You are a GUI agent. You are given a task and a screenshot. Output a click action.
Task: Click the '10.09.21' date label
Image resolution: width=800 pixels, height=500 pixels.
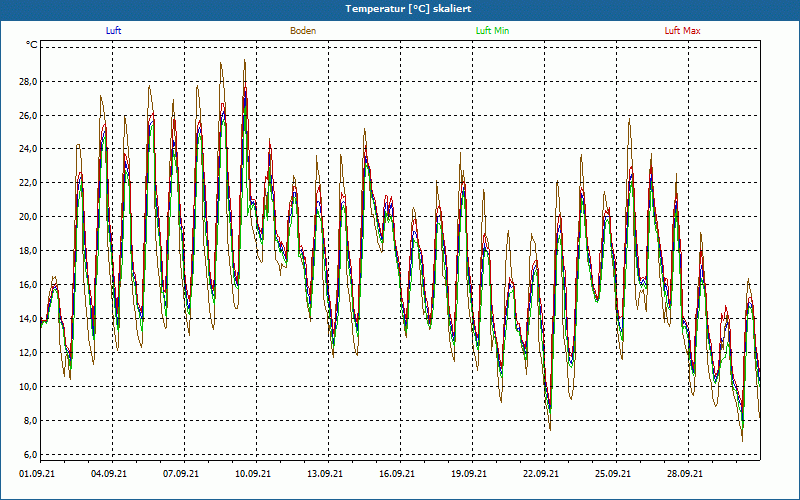[253, 474]
